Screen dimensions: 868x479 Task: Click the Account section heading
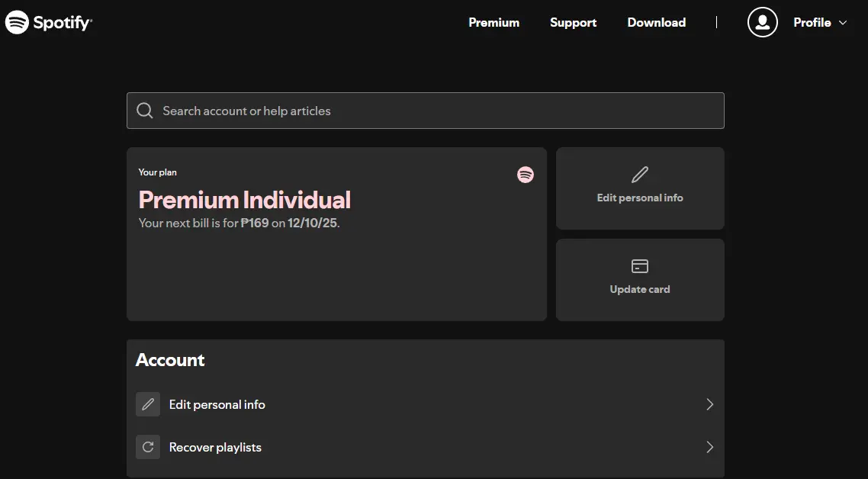tap(170, 360)
